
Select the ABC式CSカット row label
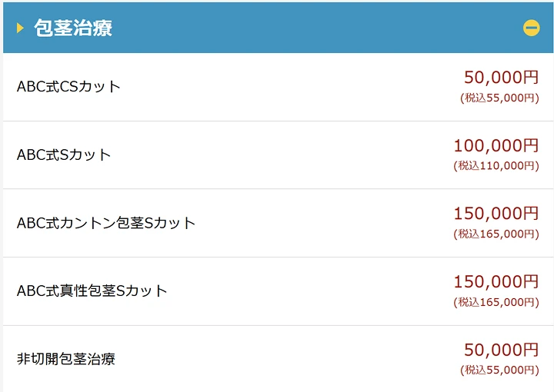coord(68,86)
